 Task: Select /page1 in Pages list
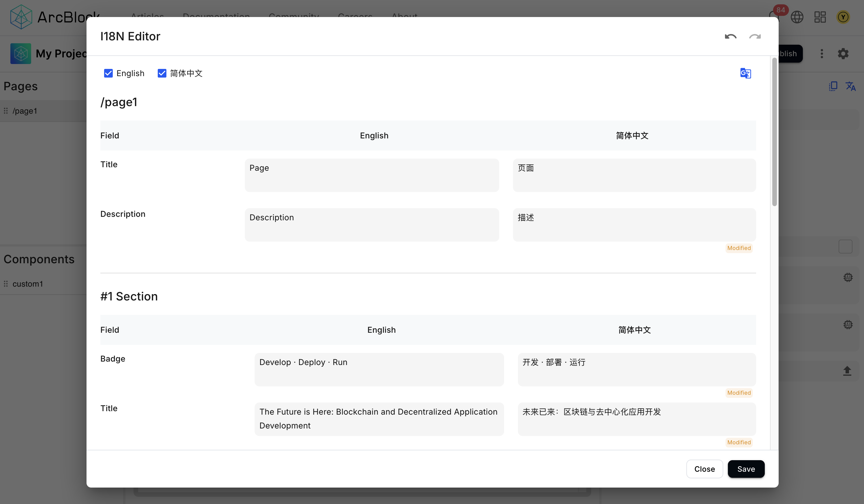tap(25, 111)
